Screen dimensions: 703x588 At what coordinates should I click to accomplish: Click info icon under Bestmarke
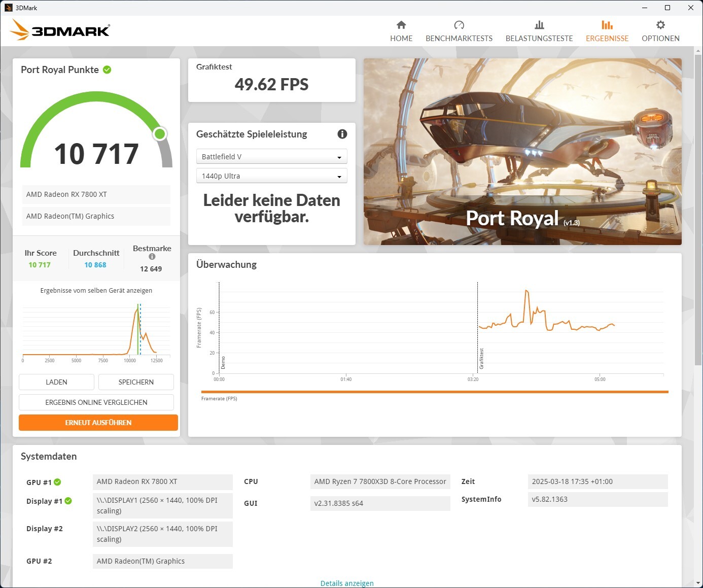(152, 257)
